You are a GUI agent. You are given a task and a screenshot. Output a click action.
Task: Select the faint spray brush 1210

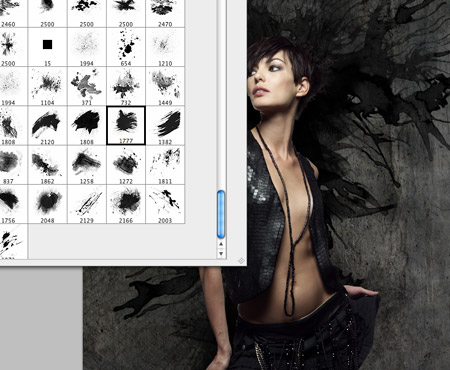165,47
